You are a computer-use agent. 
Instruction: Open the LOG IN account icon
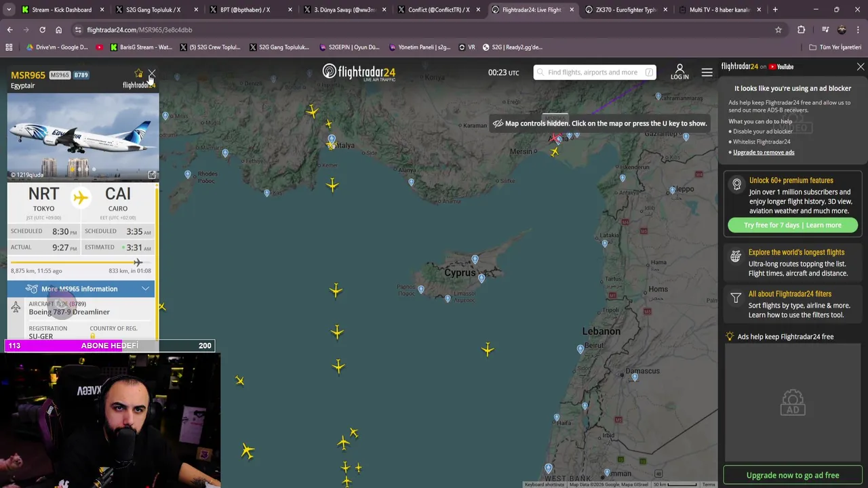tap(679, 72)
